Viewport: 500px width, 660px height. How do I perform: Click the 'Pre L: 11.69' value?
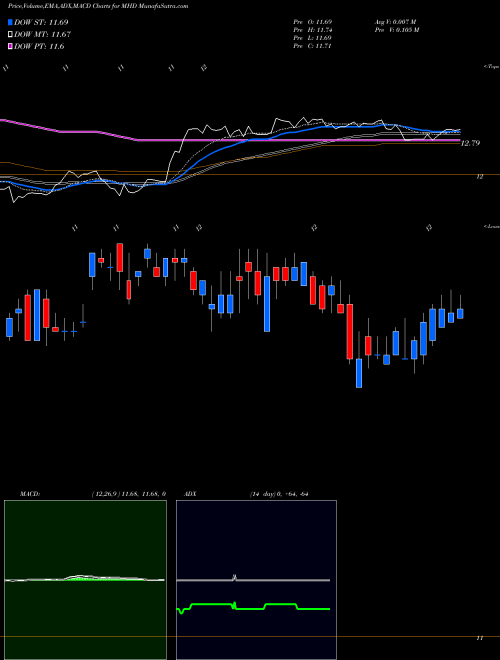[x=313, y=38]
